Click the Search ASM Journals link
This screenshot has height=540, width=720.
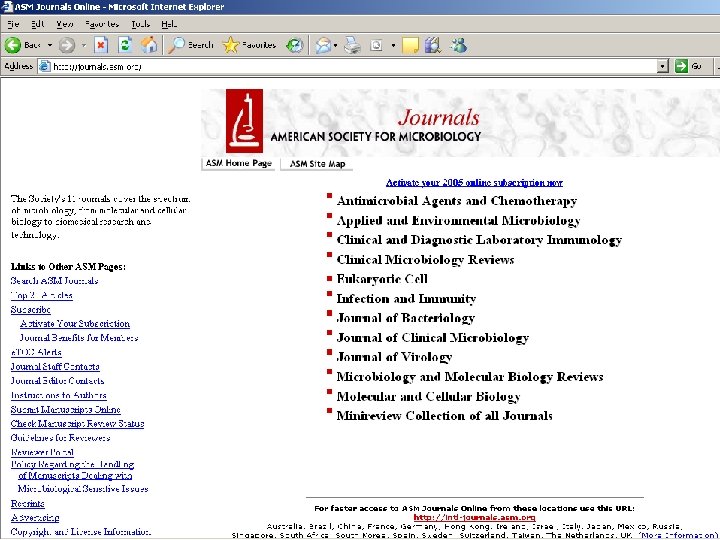click(x=54, y=281)
